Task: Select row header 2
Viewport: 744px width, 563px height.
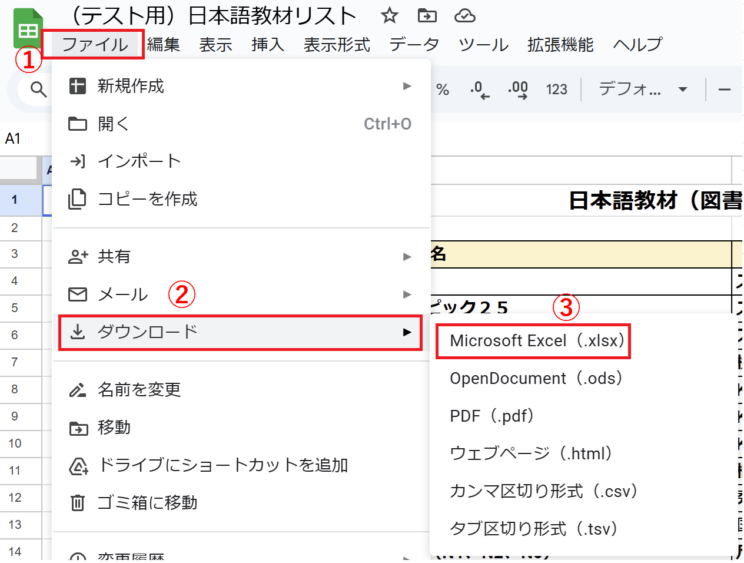Action: click(20, 228)
